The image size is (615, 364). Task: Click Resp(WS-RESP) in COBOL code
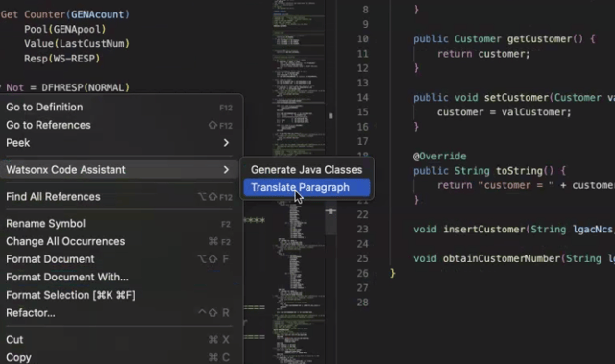click(61, 59)
